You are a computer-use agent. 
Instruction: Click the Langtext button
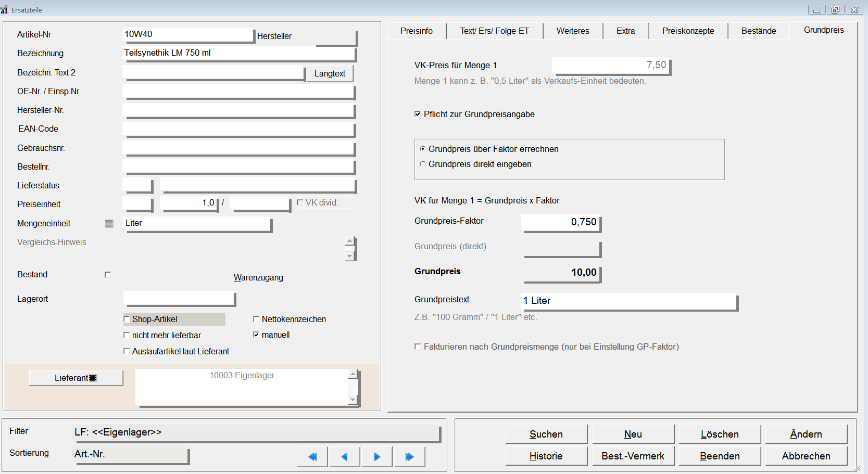point(330,73)
